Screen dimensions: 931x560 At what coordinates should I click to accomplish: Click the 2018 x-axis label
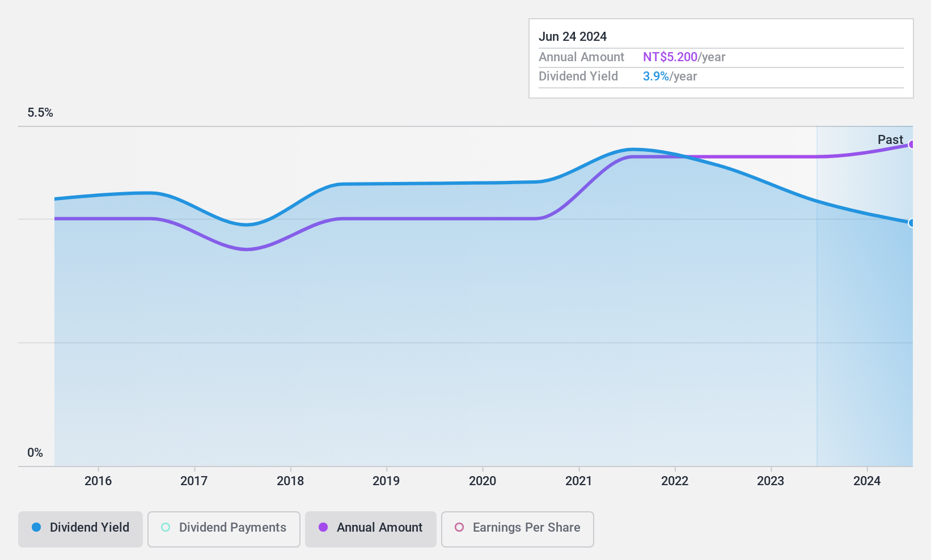pos(290,481)
